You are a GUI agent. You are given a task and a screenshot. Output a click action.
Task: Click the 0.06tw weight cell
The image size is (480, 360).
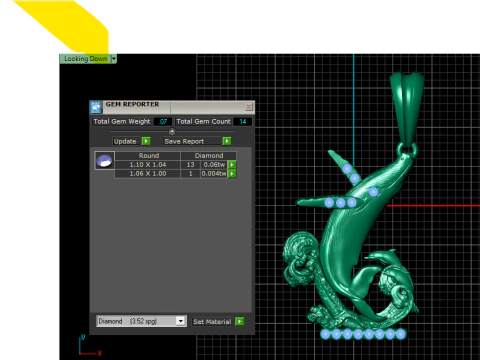[x=214, y=165]
